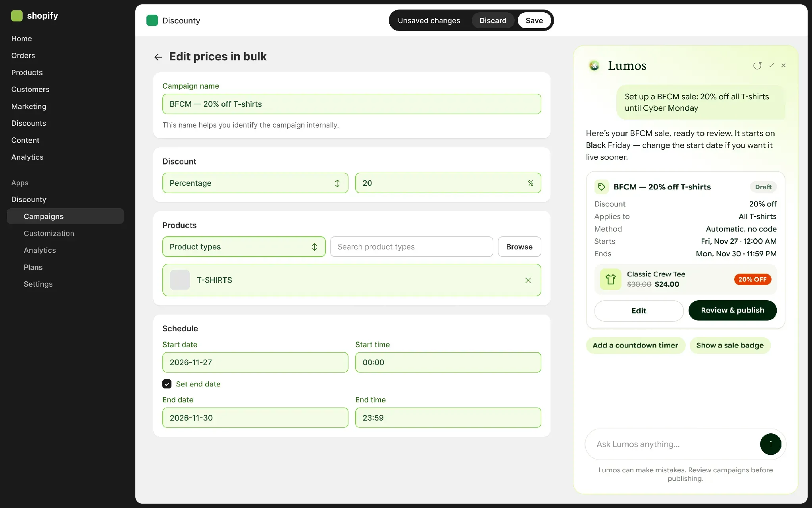
Task: Reset the Lumos conversation using the refresh icon
Action: 757,66
